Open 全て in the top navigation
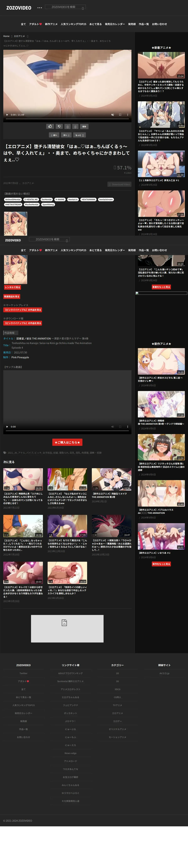Viewport: 188px width, 868px height. point(23,24)
